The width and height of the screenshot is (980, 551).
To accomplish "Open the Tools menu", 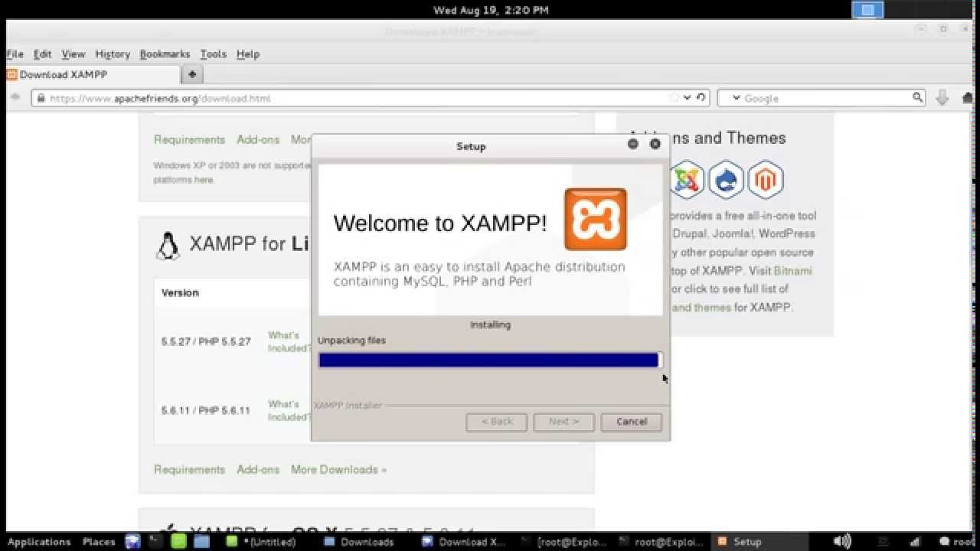I will point(213,54).
